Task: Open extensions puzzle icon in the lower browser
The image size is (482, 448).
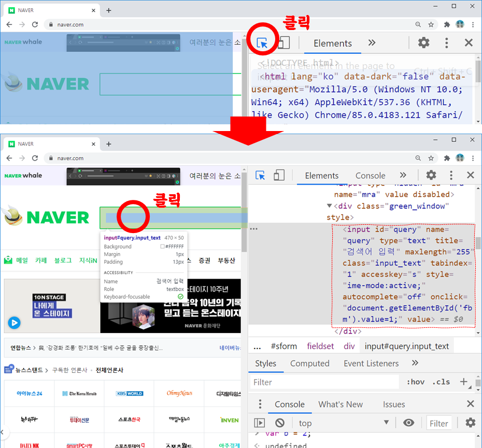Action: click(447, 158)
